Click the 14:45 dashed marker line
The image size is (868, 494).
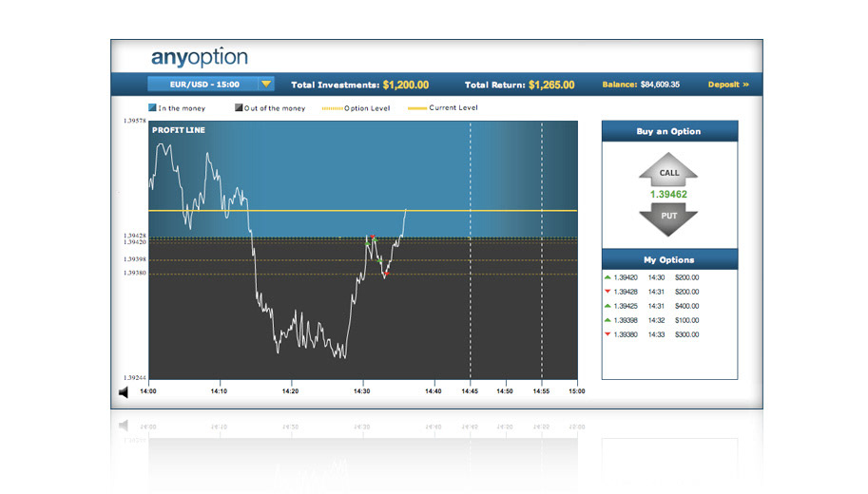pos(471,250)
